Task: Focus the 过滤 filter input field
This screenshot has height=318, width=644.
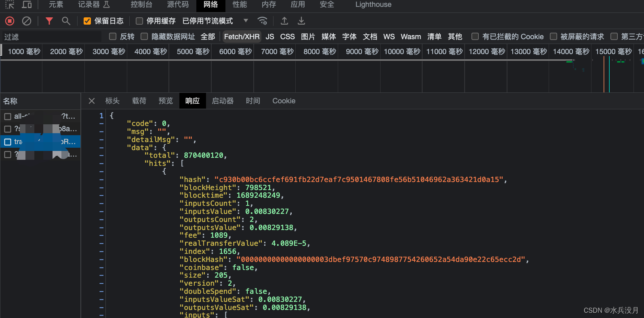Action: [51, 37]
